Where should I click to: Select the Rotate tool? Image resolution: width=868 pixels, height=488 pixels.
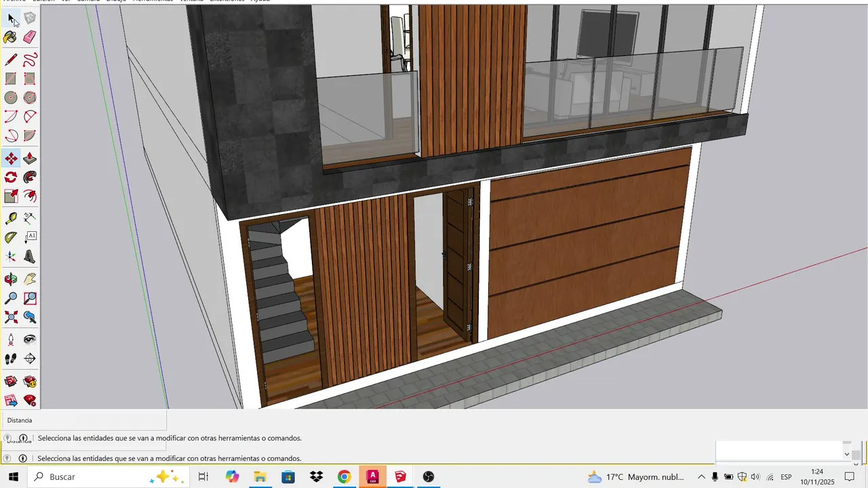click(12, 178)
